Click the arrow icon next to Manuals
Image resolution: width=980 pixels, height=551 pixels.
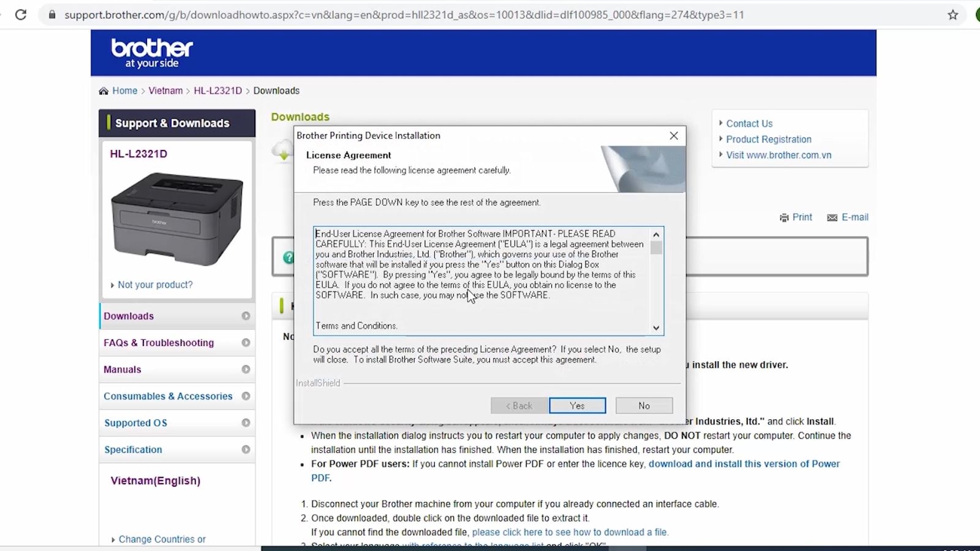pyautogui.click(x=246, y=369)
